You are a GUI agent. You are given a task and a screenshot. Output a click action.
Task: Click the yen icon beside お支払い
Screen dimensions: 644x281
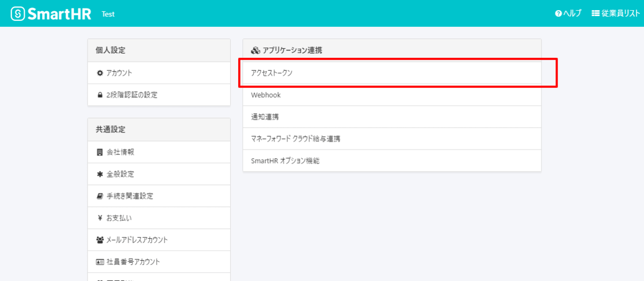click(100, 218)
